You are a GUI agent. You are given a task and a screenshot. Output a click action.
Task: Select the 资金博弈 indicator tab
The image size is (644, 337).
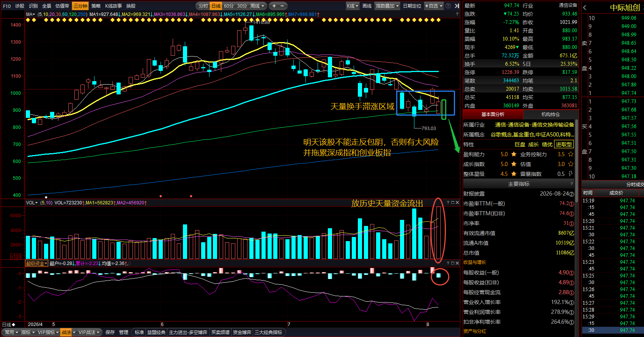click(242, 332)
